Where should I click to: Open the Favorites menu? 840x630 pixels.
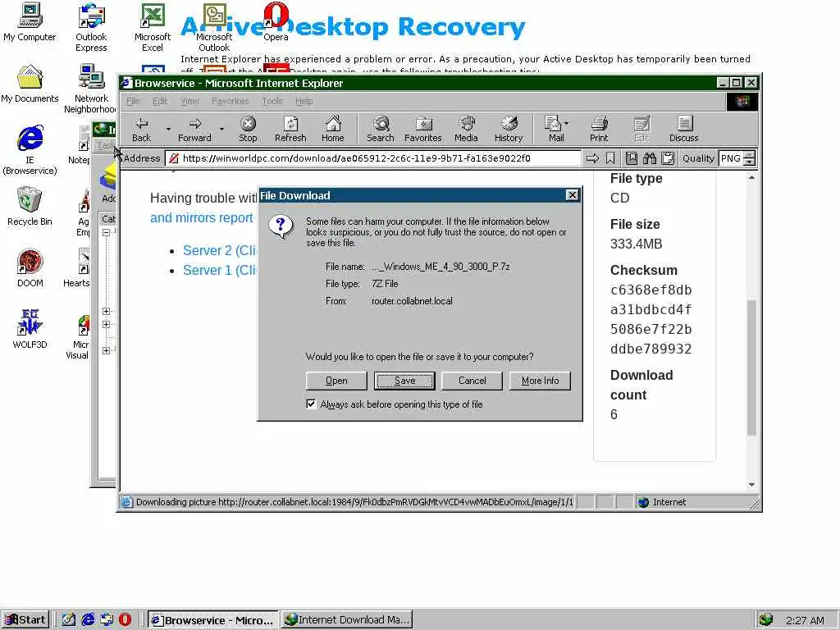tap(231, 101)
